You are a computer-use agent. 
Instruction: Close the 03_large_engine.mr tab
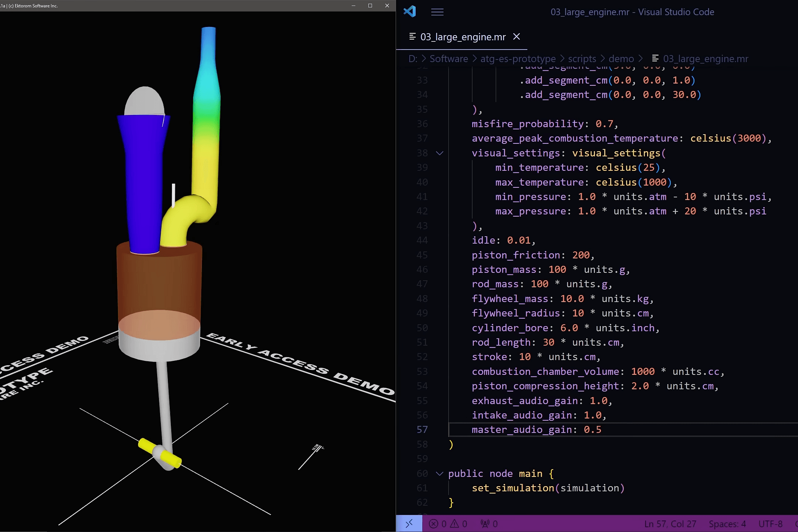click(517, 37)
